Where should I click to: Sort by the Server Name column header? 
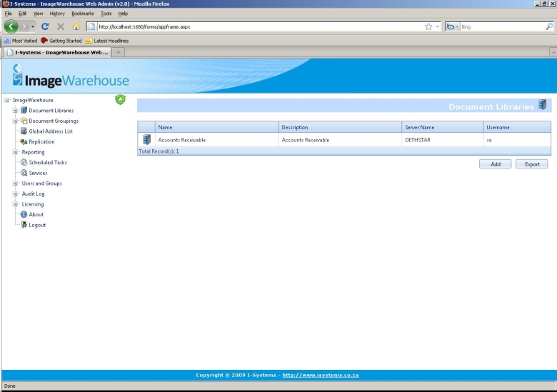click(x=443, y=127)
